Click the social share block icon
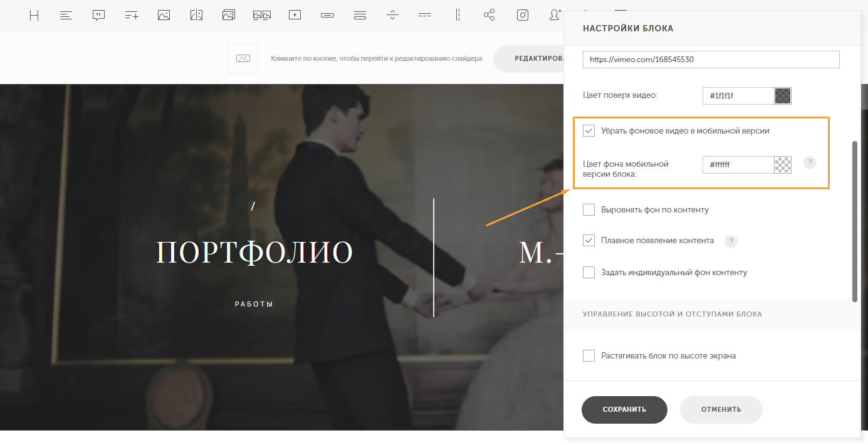868x445 pixels. click(x=489, y=16)
